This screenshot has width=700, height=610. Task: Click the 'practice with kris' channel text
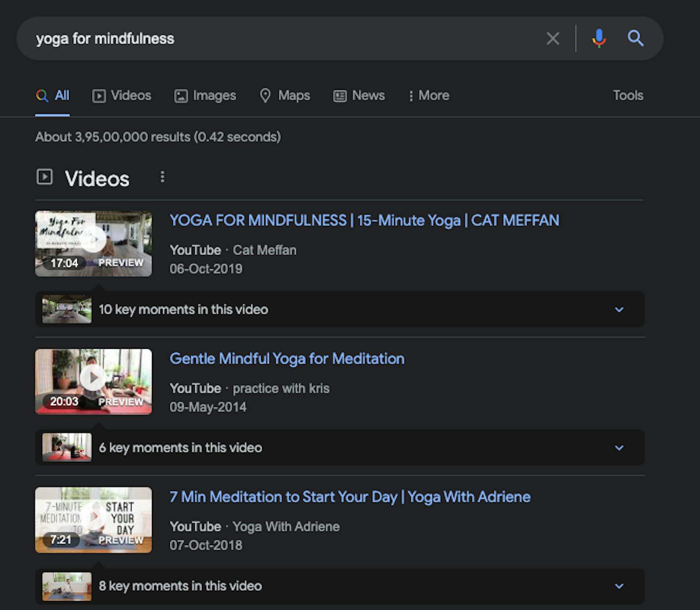(281, 389)
